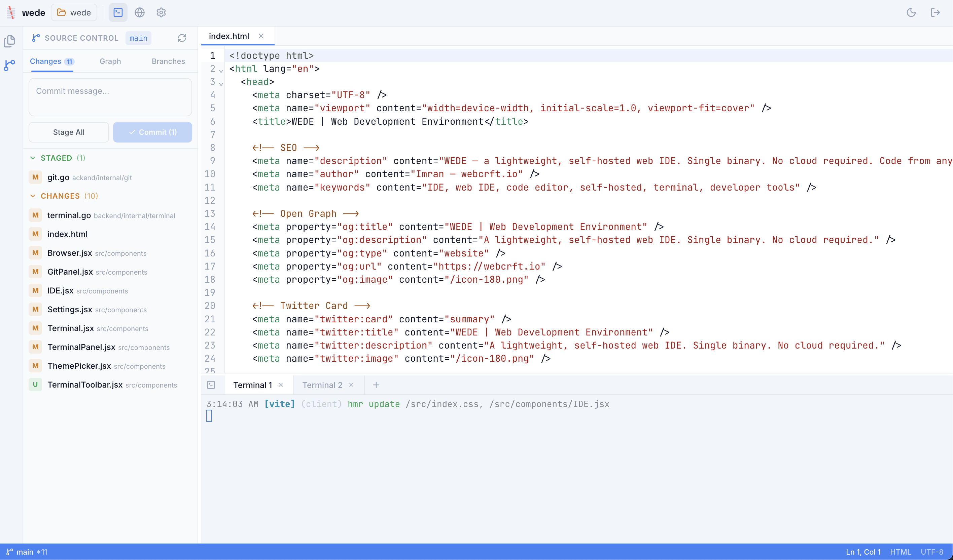953x560 pixels.
Task: Open the browser globe icon
Action: pyautogui.click(x=140, y=12)
